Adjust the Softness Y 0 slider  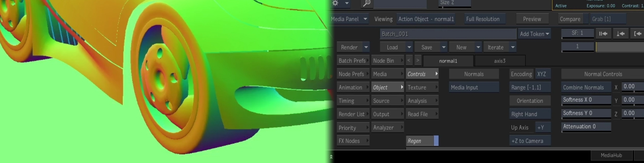click(586, 113)
